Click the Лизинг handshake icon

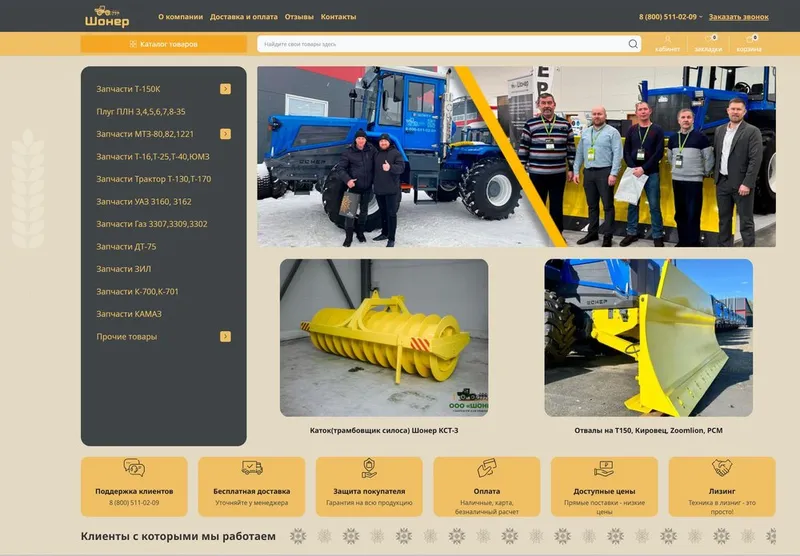pyautogui.click(x=722, y=467)
